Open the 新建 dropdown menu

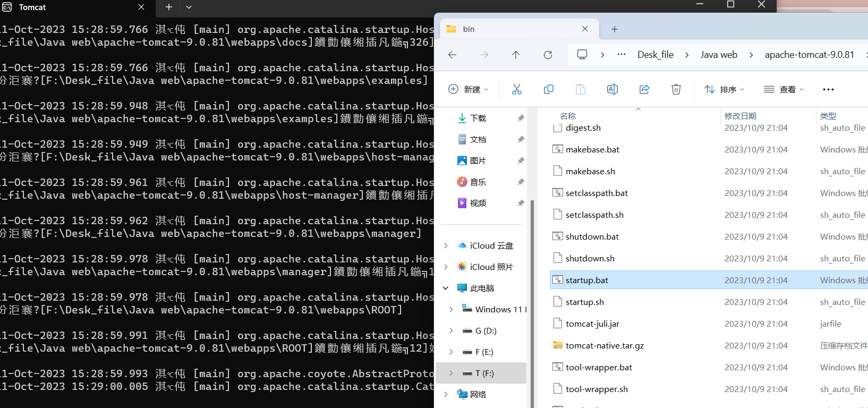[x=469, y=89]
